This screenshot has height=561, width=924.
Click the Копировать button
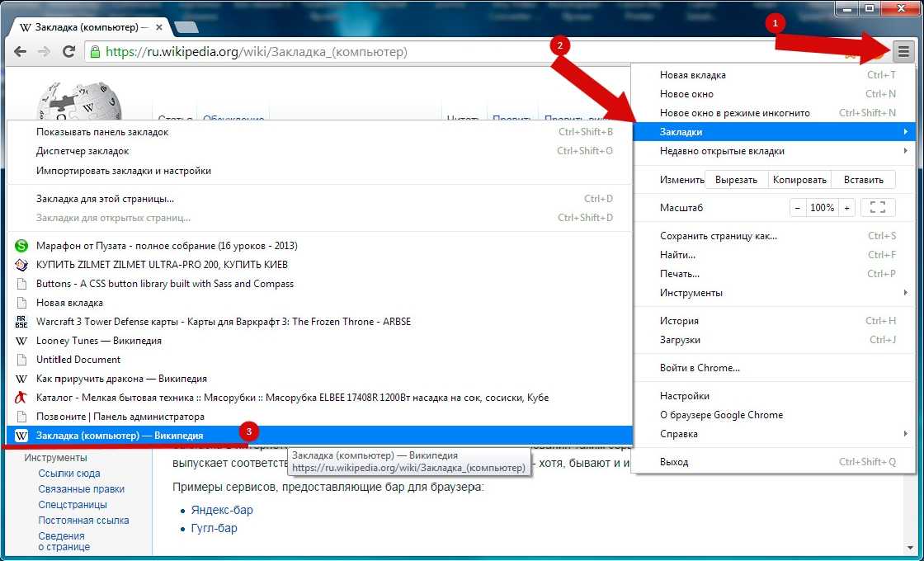pos(799,180)
